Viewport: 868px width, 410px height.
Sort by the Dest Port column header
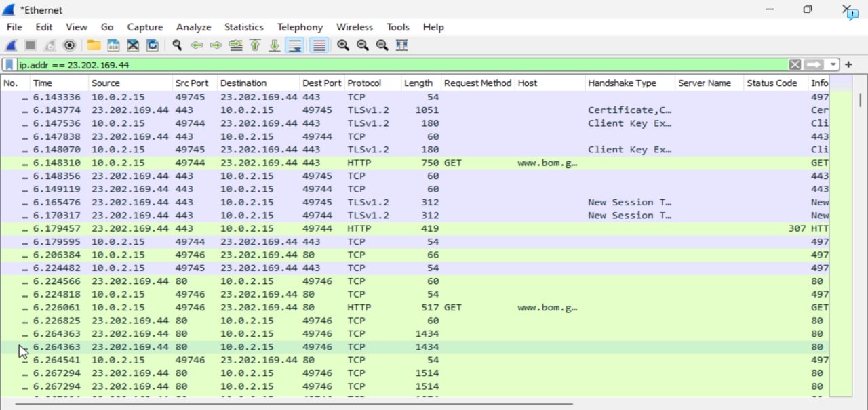[322, 83]
